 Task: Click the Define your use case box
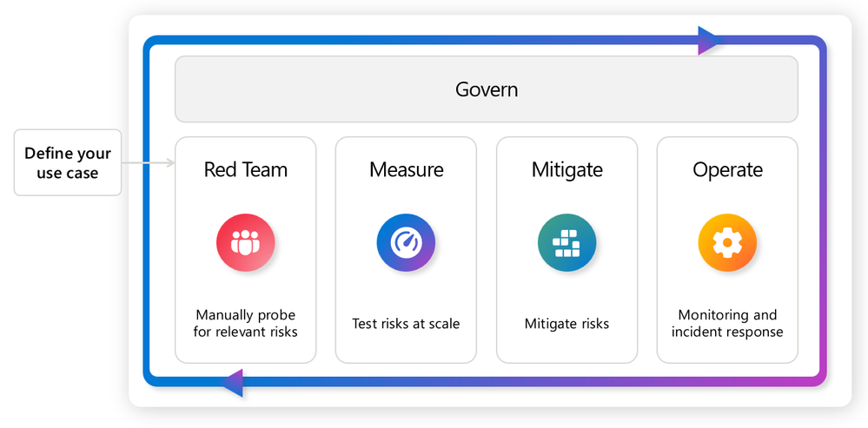click(68, 163)
